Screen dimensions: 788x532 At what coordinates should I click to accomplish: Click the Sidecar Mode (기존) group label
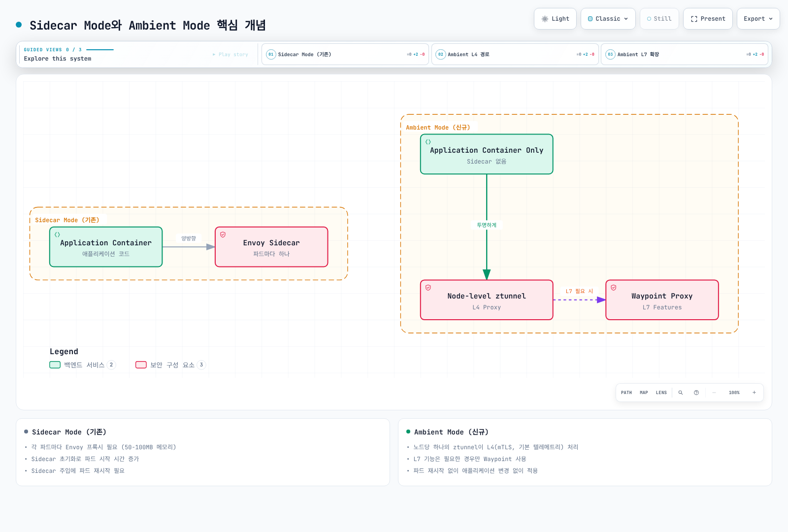67,220
